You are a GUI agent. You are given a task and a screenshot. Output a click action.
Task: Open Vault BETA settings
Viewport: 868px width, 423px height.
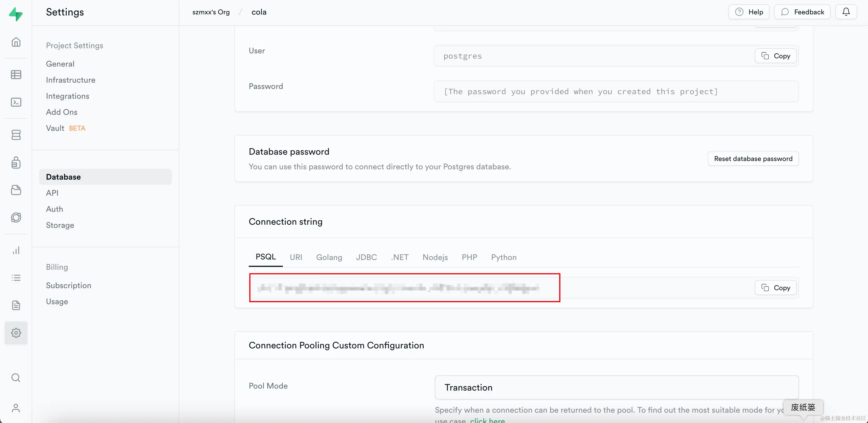click(x=66, y=128)
